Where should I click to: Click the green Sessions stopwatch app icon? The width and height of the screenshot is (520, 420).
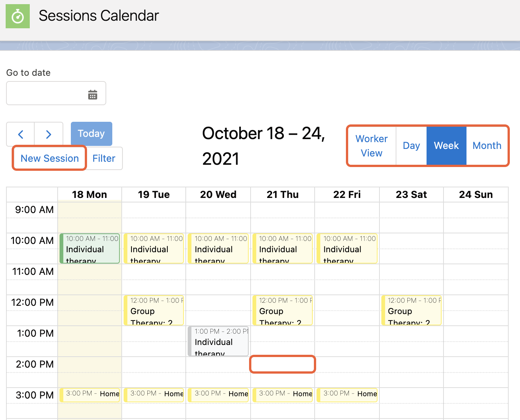tap(18, 16)
